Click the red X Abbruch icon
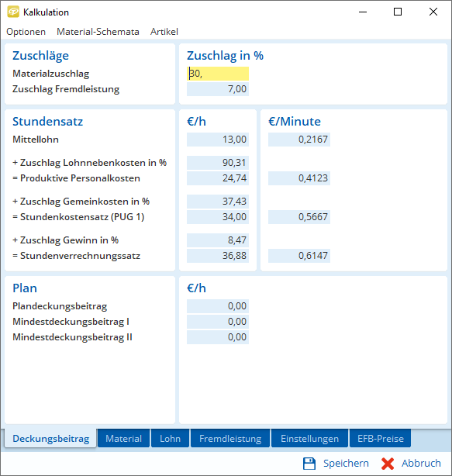 388,464
